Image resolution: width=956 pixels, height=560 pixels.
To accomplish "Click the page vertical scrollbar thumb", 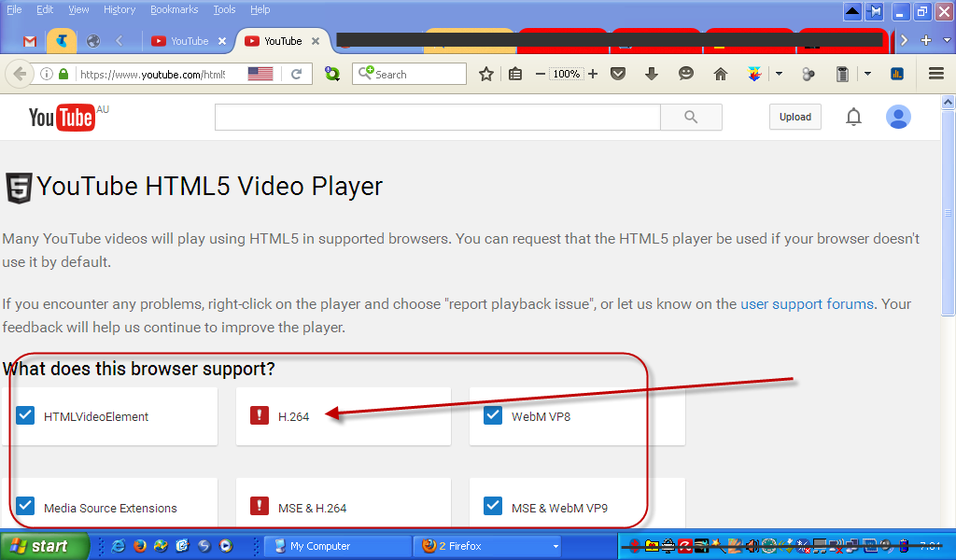I will [949, 213].
